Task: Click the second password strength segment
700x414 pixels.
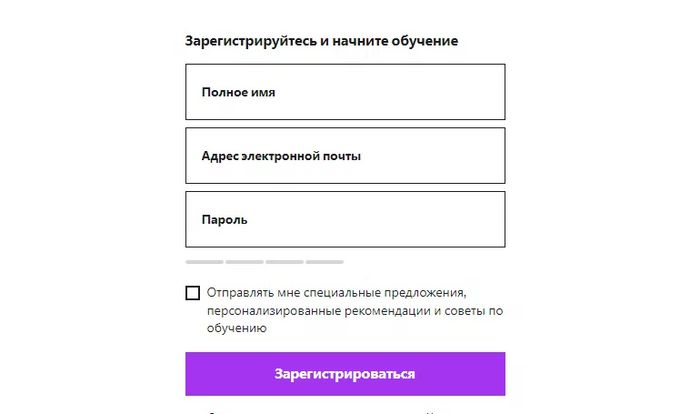Action: [244, 262]
